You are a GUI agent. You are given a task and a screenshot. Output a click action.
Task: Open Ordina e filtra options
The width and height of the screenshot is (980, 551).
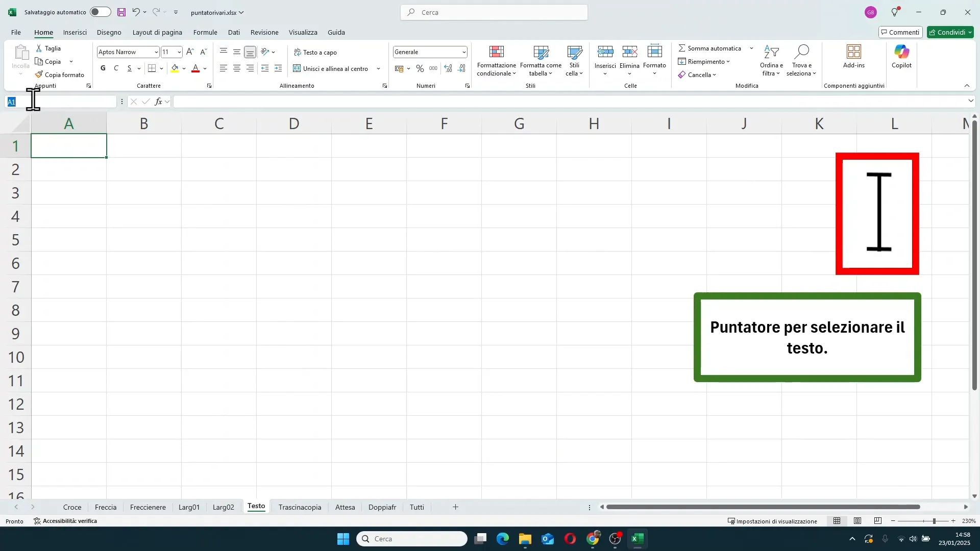[771, 61]
